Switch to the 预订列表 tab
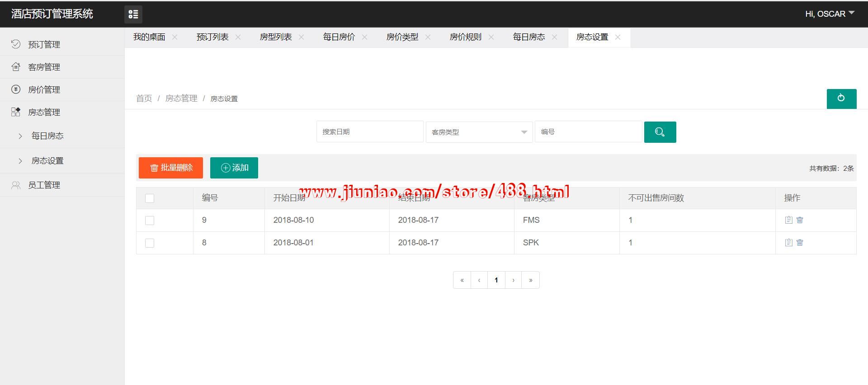 pyautogui.click(x=212, y=37)
